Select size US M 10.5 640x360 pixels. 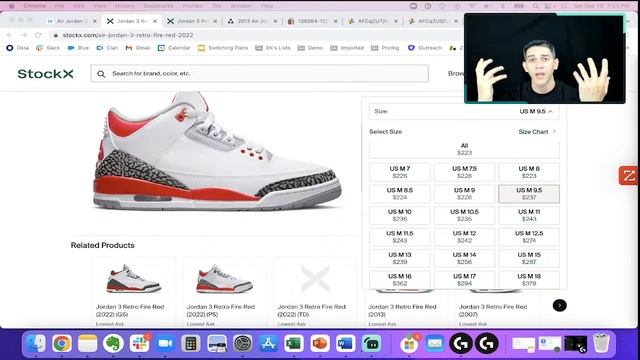464,216
